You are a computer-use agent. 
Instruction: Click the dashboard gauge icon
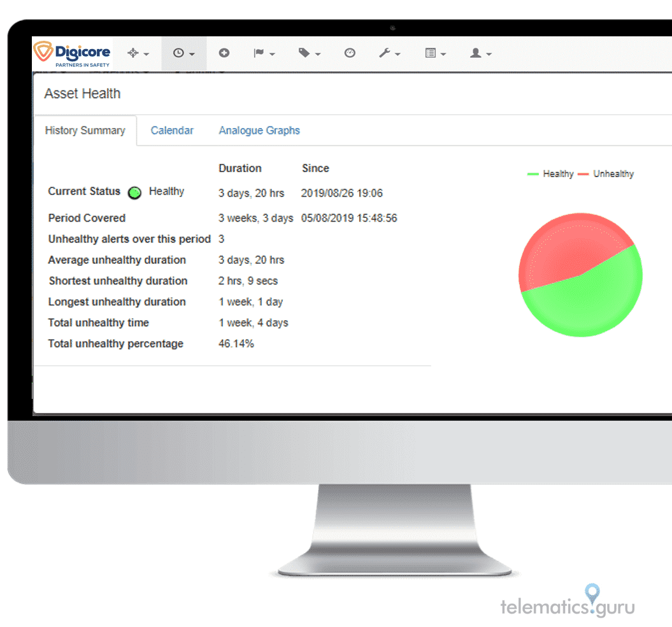(x=350, y=54)
